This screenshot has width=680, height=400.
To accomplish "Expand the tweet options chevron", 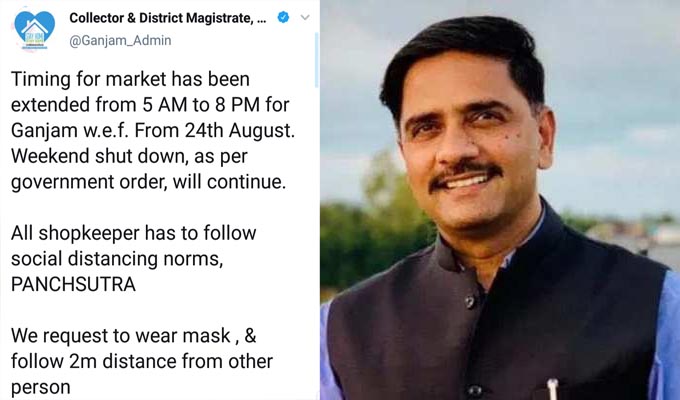I will pos(305,17).
